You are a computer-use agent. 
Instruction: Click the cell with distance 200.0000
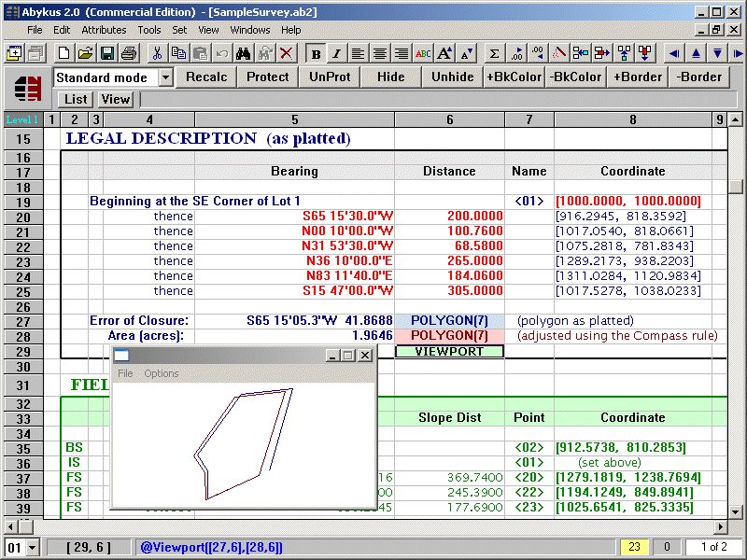tap(449, 217)
